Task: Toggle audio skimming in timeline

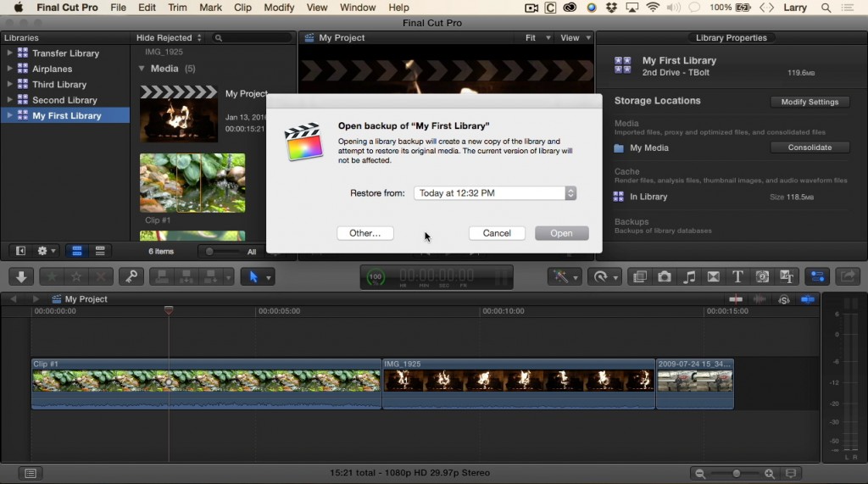Action: [759, 299]
